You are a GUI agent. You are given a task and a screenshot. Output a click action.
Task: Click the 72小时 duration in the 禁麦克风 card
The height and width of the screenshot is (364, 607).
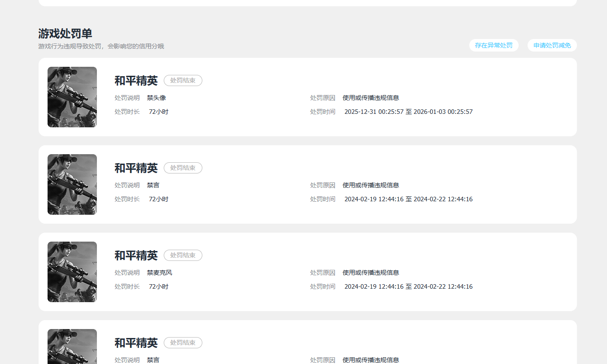(158, 286)
